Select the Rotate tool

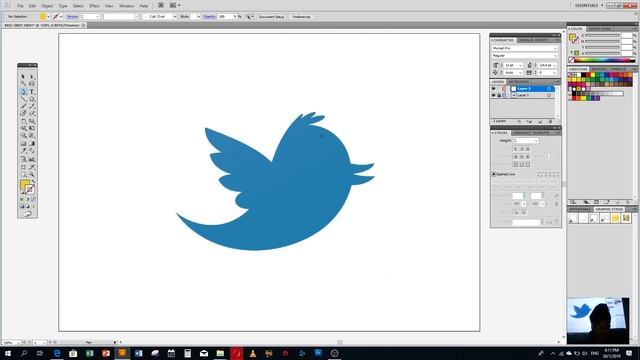[23, 121]
